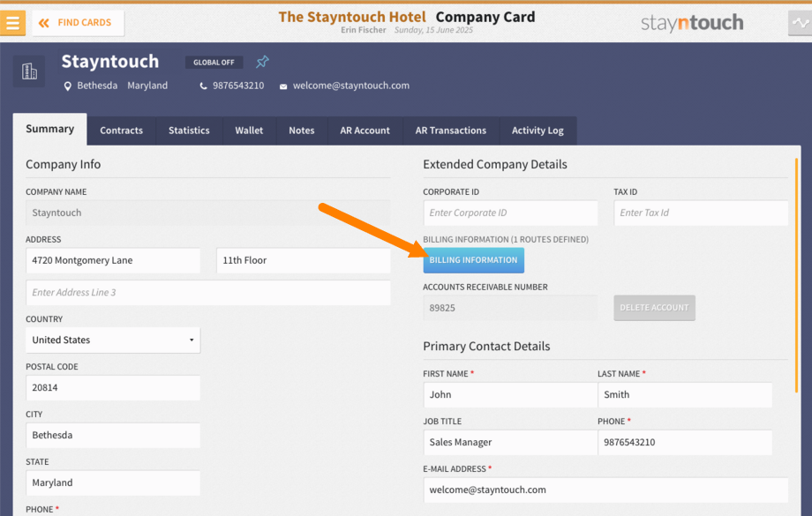Click the Company Name field
Image resolution: width=812 pixels, height=516 pixels.
(x=208, y=213)
